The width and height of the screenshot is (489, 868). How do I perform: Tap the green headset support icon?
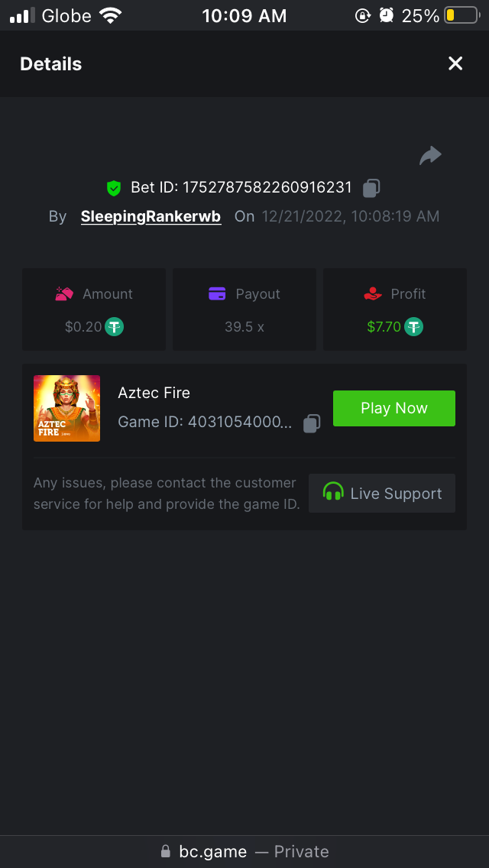point(333,493)
